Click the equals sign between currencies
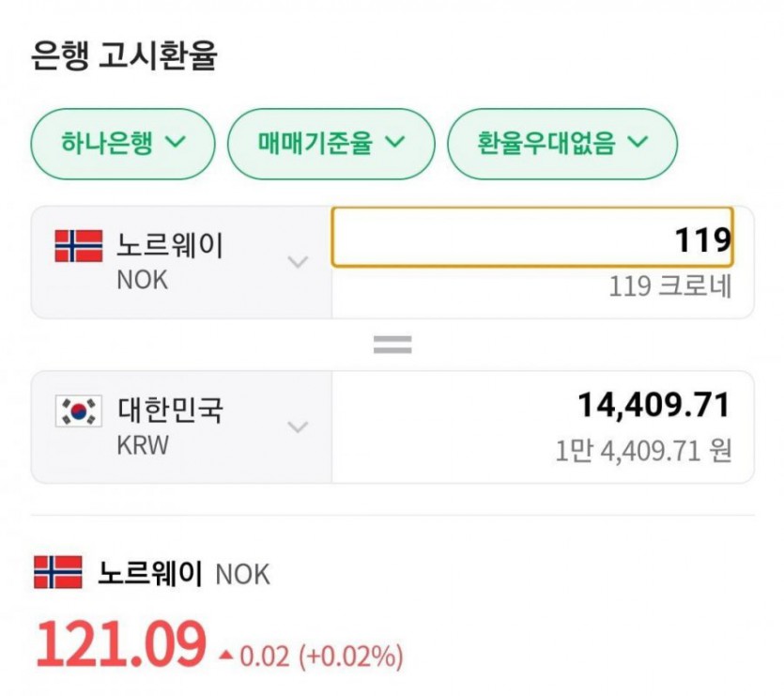The image size is (784, 696). pos(392,345)
